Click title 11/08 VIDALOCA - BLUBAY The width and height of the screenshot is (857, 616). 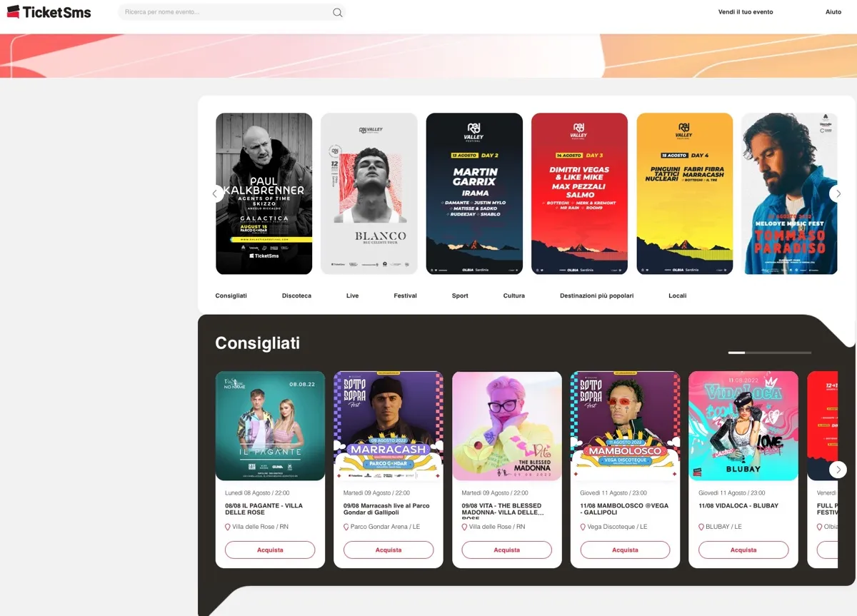tap(738, 505)
